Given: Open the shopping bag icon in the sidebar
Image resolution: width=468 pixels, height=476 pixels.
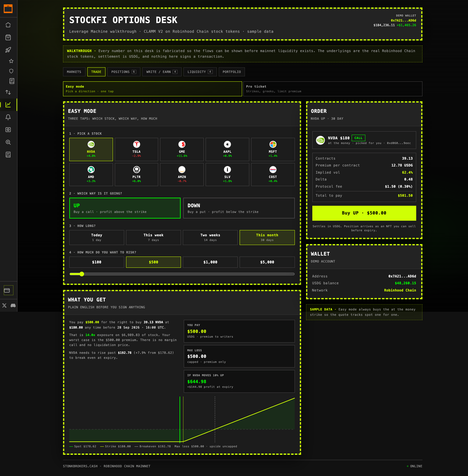Looking at the screenshot, I should pos(8,37).
